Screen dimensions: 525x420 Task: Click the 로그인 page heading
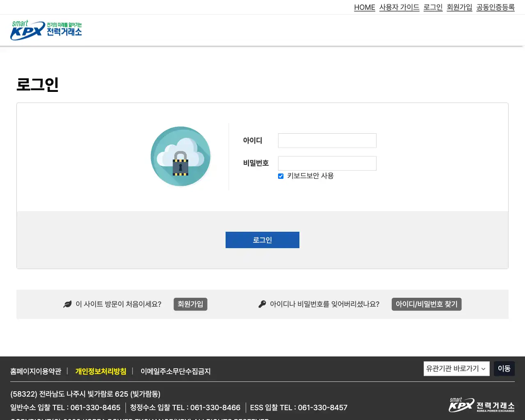(38, 84)
